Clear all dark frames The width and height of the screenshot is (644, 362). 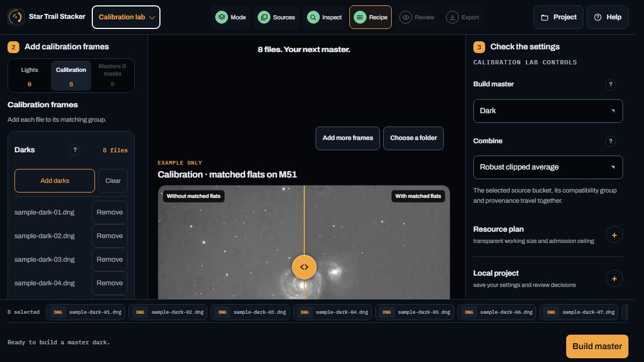tap(113, 181)
